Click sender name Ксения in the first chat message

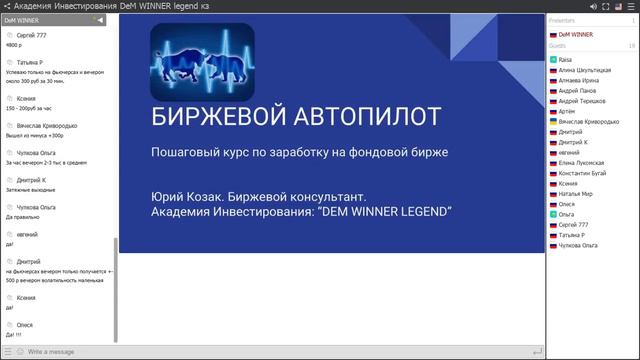pyautogui.click(x=26, y=98)
